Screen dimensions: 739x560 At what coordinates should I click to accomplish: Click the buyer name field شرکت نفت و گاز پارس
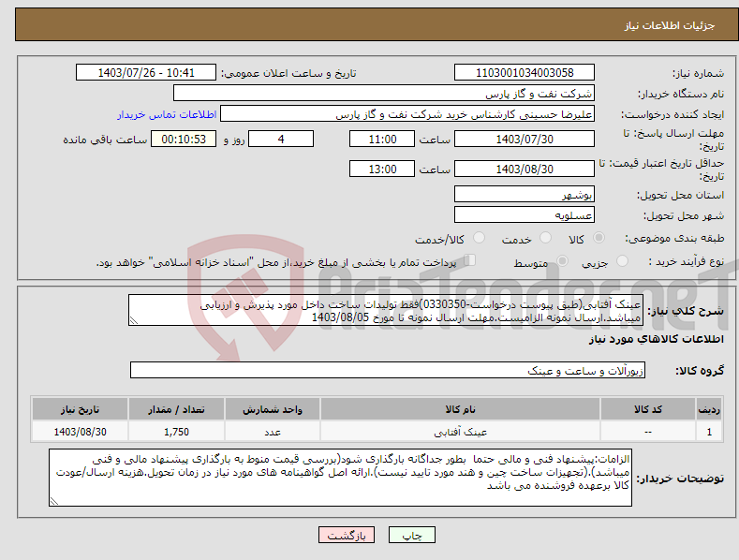384,94
